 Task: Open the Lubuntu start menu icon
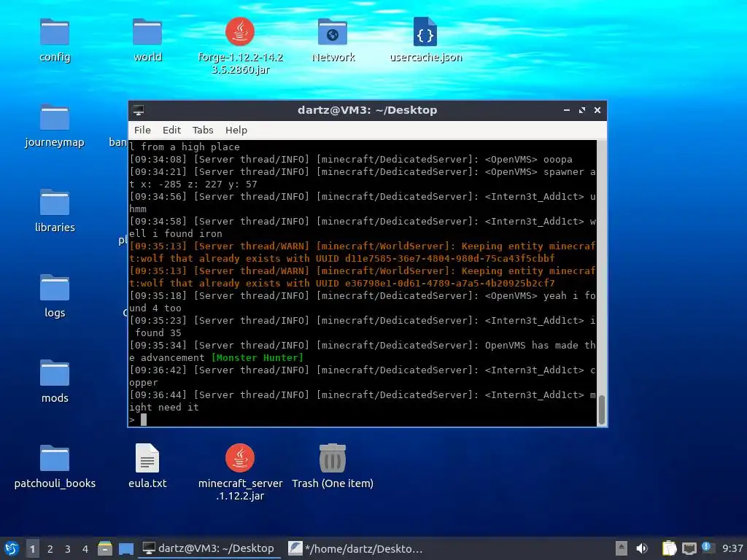point(12,548)
